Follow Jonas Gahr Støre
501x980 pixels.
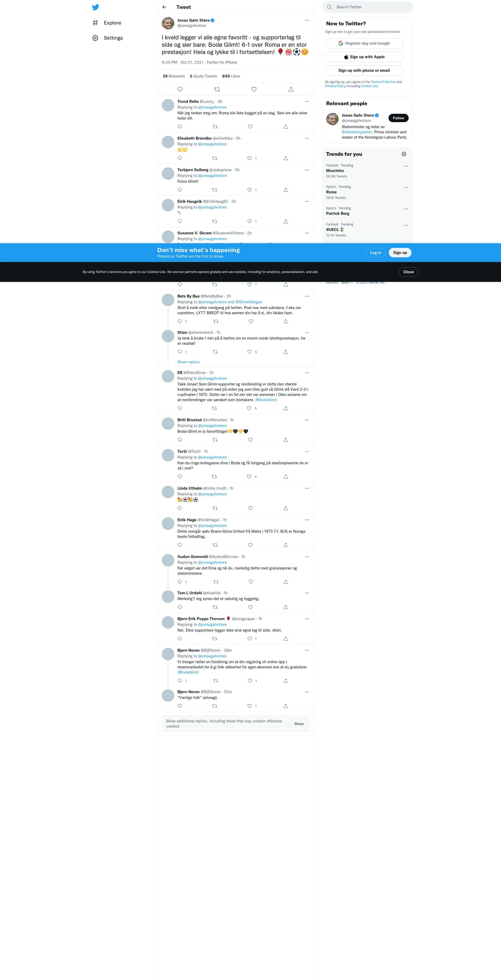[398, 118]
